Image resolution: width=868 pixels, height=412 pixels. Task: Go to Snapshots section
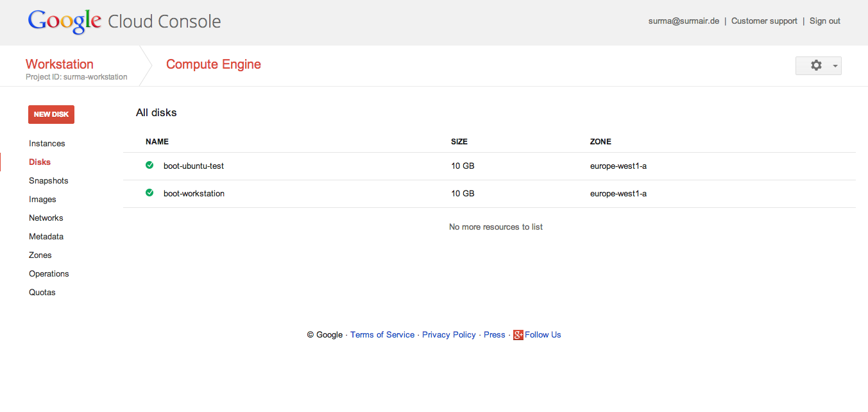coord(49,181)
